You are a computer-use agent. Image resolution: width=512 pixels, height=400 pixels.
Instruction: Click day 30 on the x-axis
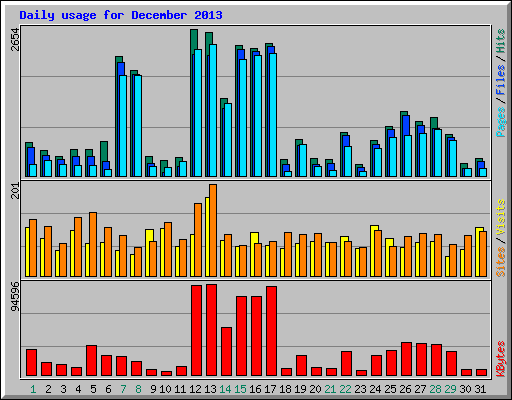pyautogui.click(x=465, y=389)
